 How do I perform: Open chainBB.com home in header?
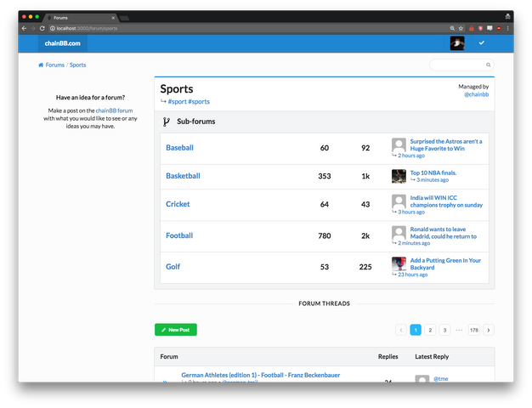click(62, 43)
